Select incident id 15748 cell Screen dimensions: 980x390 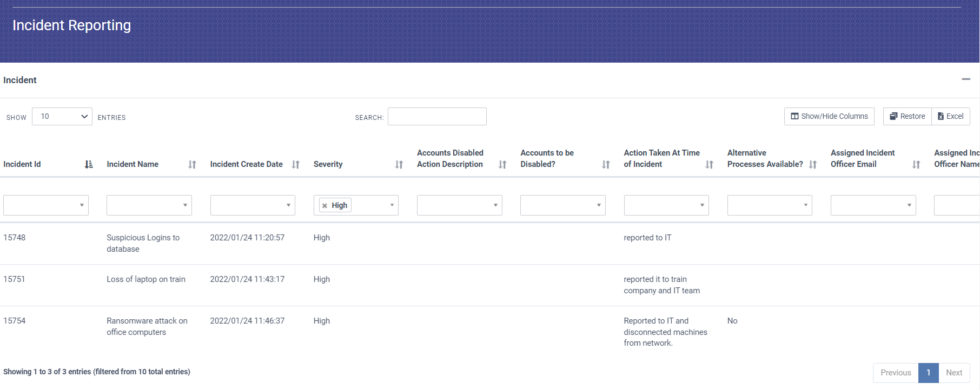click(15, 238)
